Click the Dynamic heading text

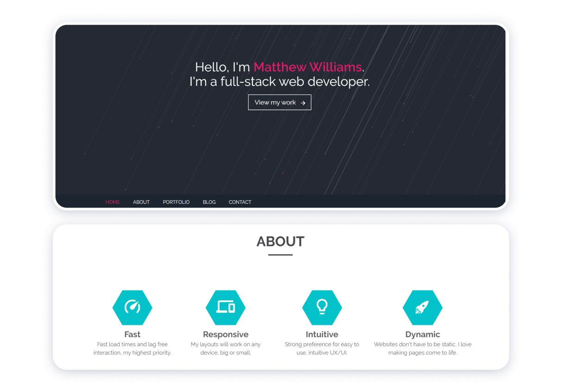423,335
